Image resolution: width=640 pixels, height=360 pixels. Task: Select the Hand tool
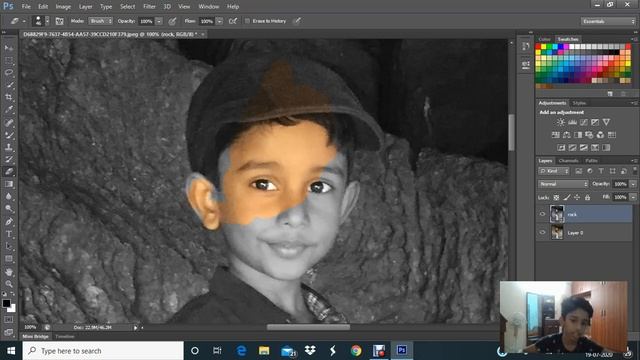(9, 271)
